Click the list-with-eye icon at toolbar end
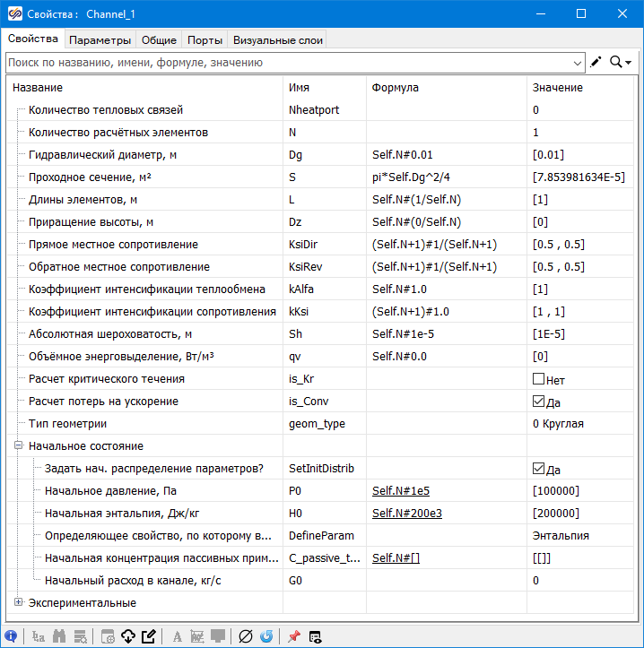This screenshot has height=648, width=644. tap(315, 636)
